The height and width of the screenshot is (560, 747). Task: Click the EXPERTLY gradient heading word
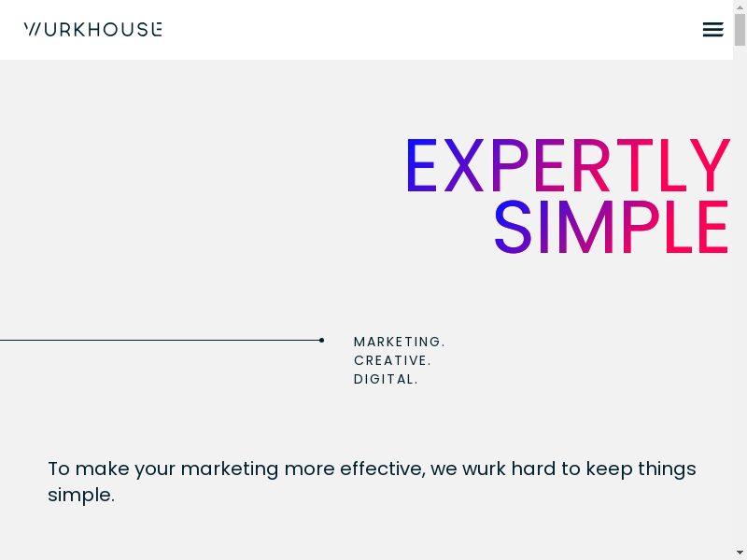click(x=567, y=168)
